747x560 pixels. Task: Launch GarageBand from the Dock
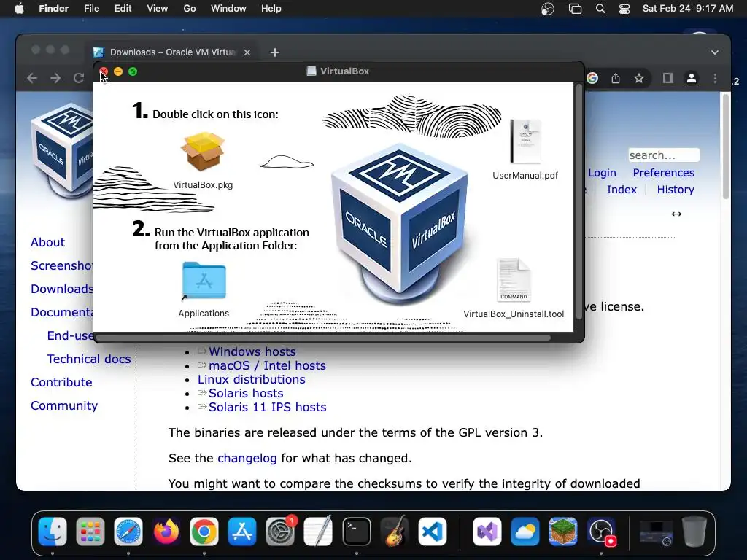395,531
